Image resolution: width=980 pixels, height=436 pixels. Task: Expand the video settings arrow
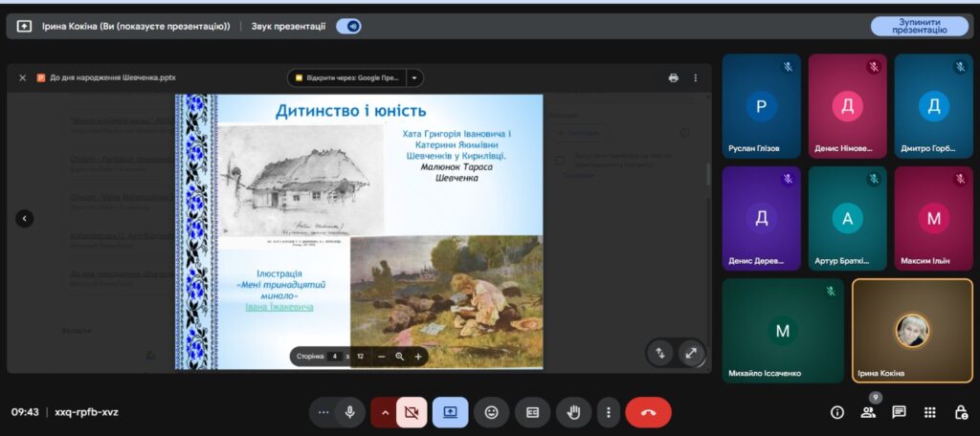tap(385, 412)
